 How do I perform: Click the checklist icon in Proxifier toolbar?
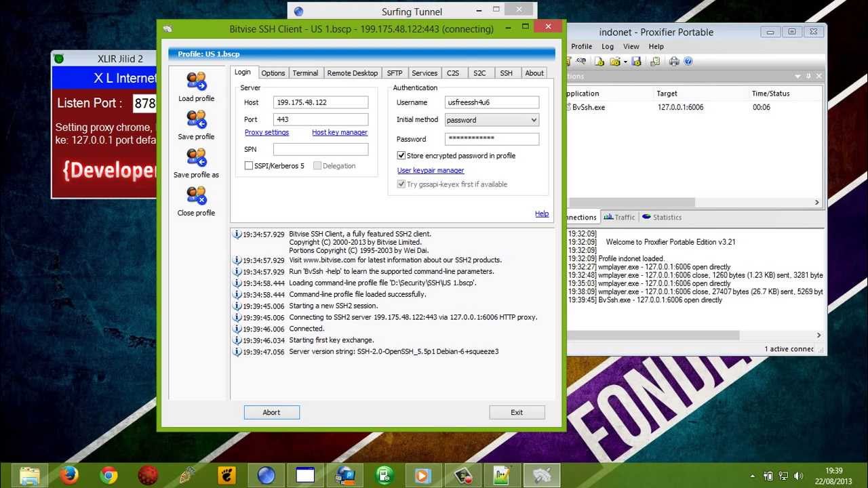[x=655, y=61]
